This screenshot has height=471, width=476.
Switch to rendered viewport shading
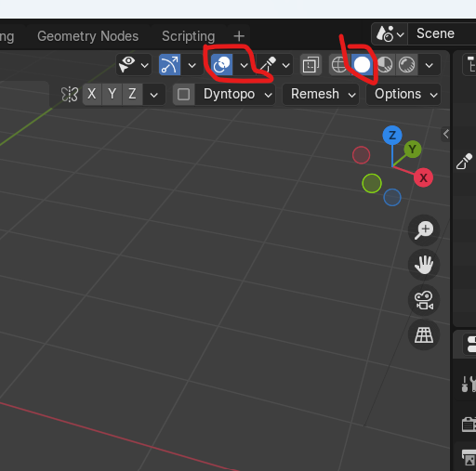[x=406, y=65]
